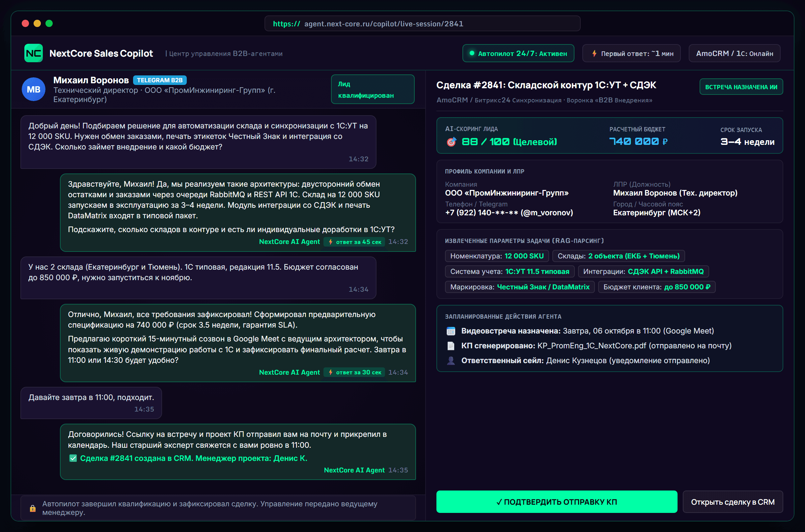
Task: Click the Екатеринбург (МСК+2) city value
Action: 656,213
